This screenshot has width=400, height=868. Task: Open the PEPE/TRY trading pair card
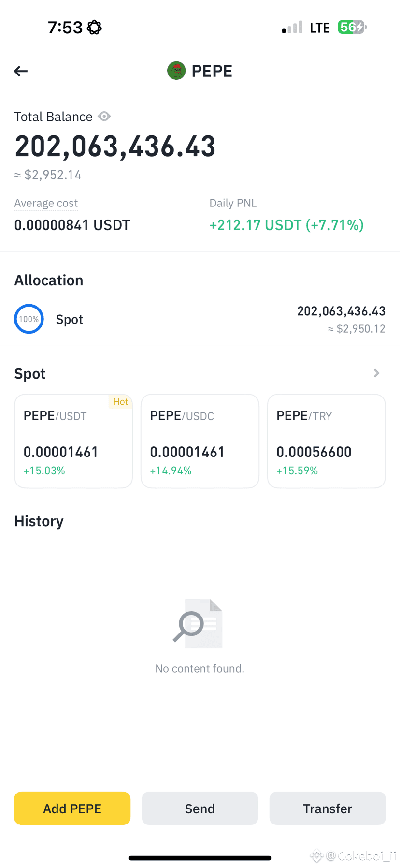[x=327, y=441]
